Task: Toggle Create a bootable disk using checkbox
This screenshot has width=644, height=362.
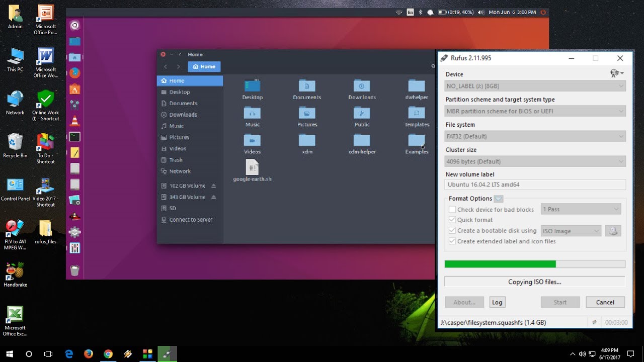Action: click(x=452, y=231)
